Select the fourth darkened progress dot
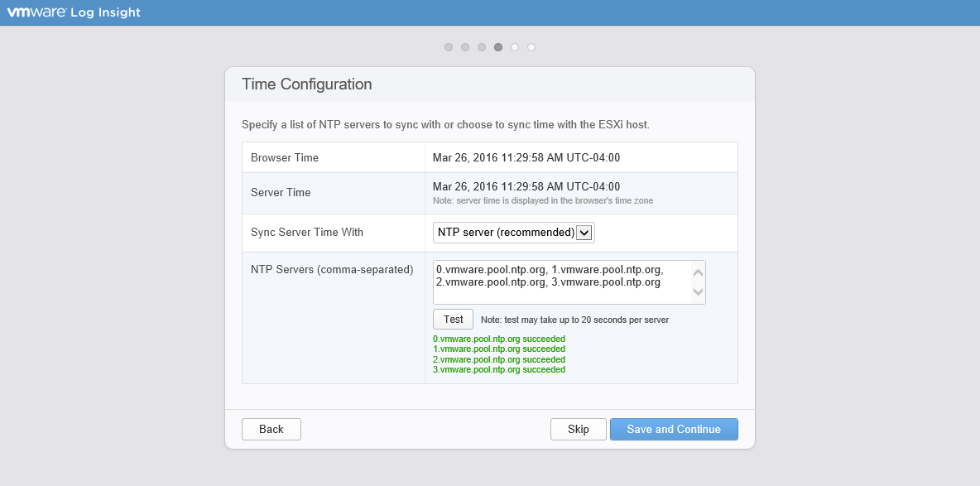This screenshot has height=486, width=980. (498, 47)
